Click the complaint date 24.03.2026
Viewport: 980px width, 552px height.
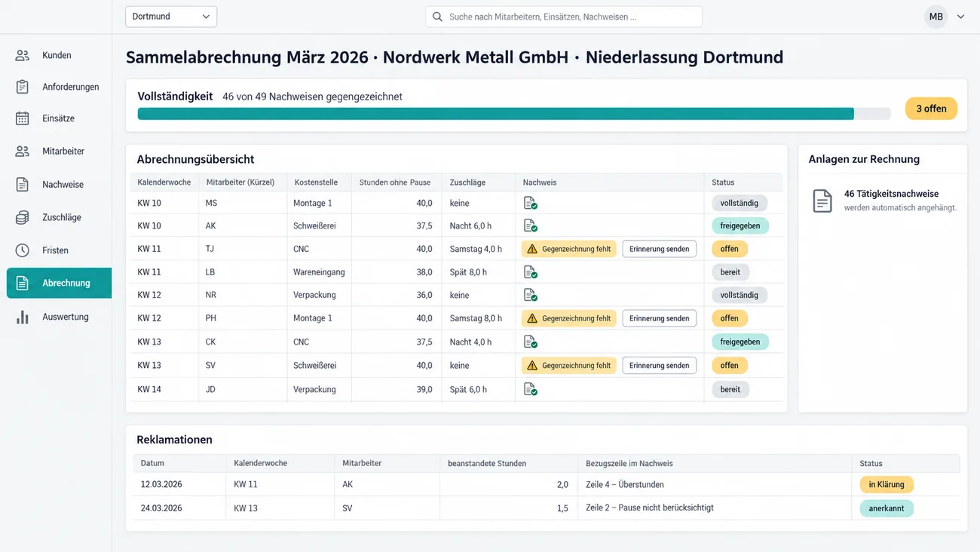[161, 508]
